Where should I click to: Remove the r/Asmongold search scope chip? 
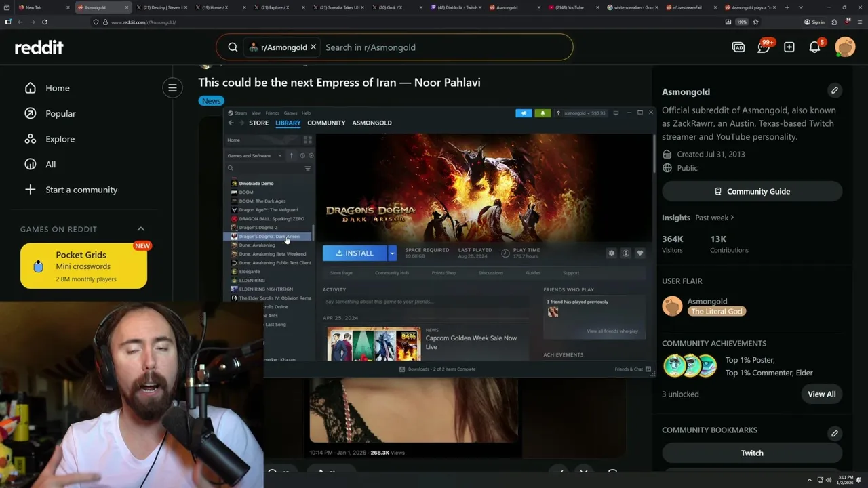313,47
